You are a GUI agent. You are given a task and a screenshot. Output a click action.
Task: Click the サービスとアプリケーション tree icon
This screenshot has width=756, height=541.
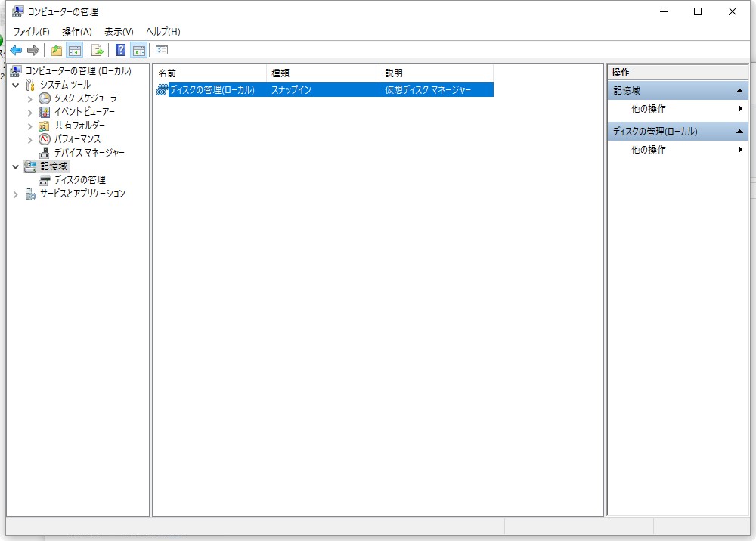pyautogui.click(x=30, y=194)
